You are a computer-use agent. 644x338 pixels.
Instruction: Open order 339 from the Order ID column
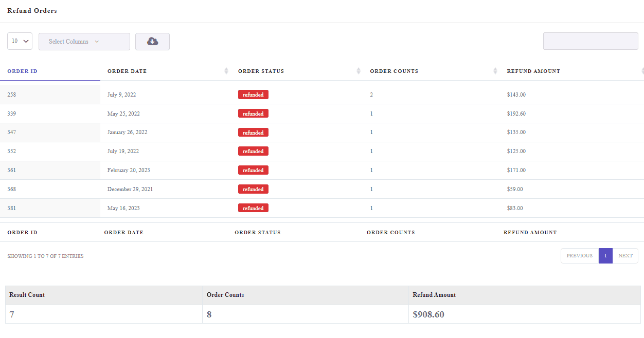coord(11,114)
